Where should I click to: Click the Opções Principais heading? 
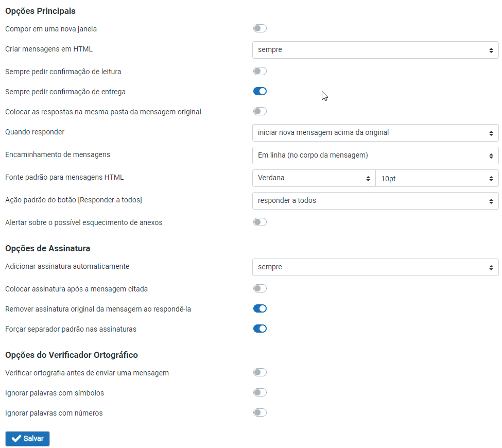(x=40, y=11)
